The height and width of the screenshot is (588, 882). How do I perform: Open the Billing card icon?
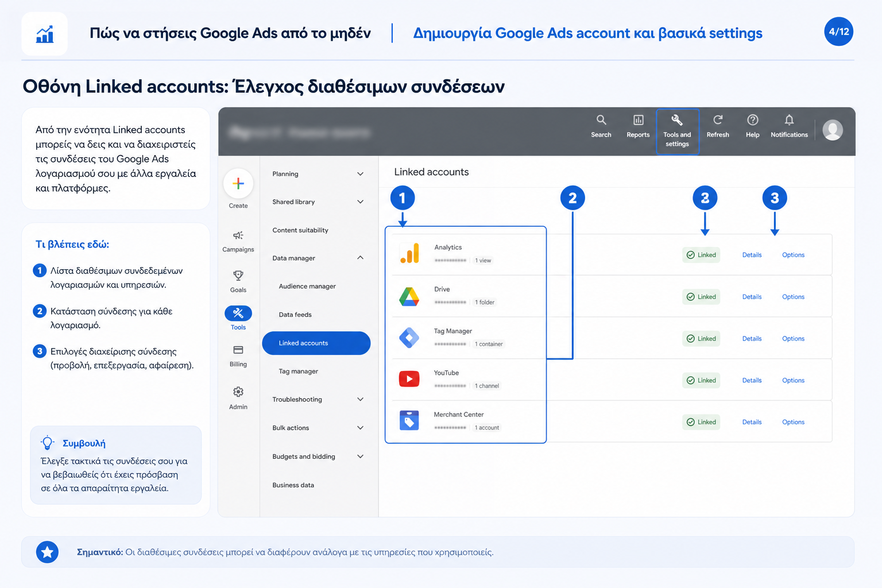[238, 350]
